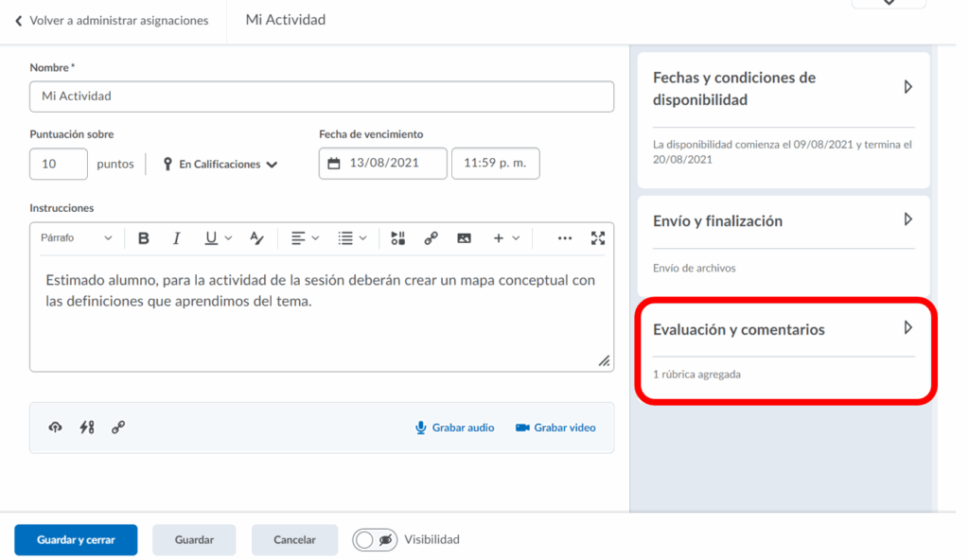Screen dimensions: 969x560
Task: Open the Párrafo format dropdown
Action: click(76, 238)
